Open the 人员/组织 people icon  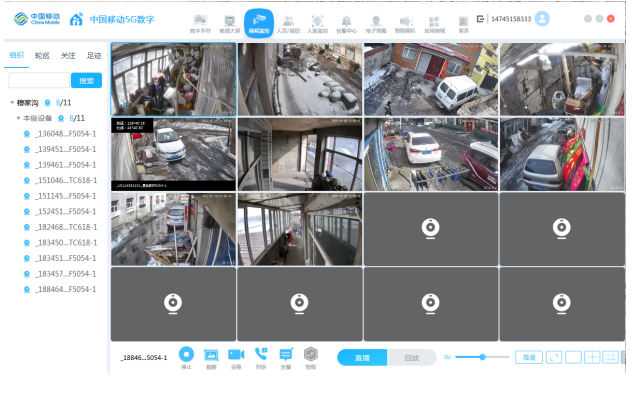tap(288, 24)
